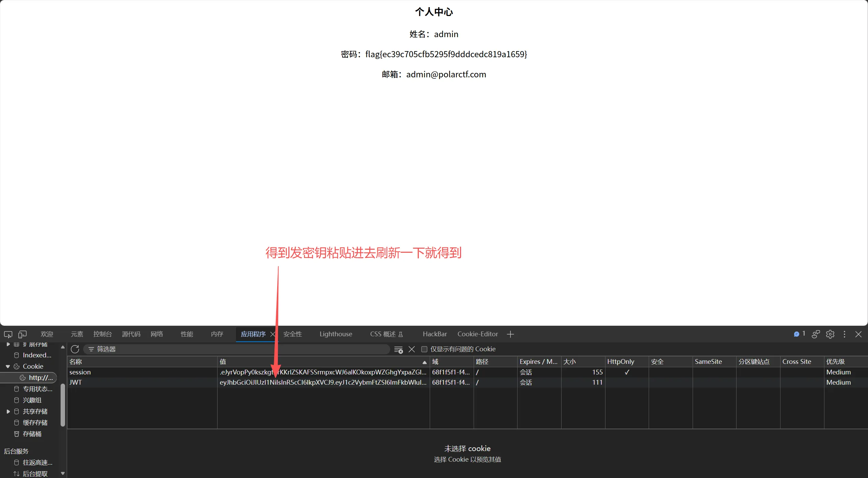The image size is (868, 478).
Task: Click the sidebar scrollbar down arrow
Action: [x=63, y=473]
